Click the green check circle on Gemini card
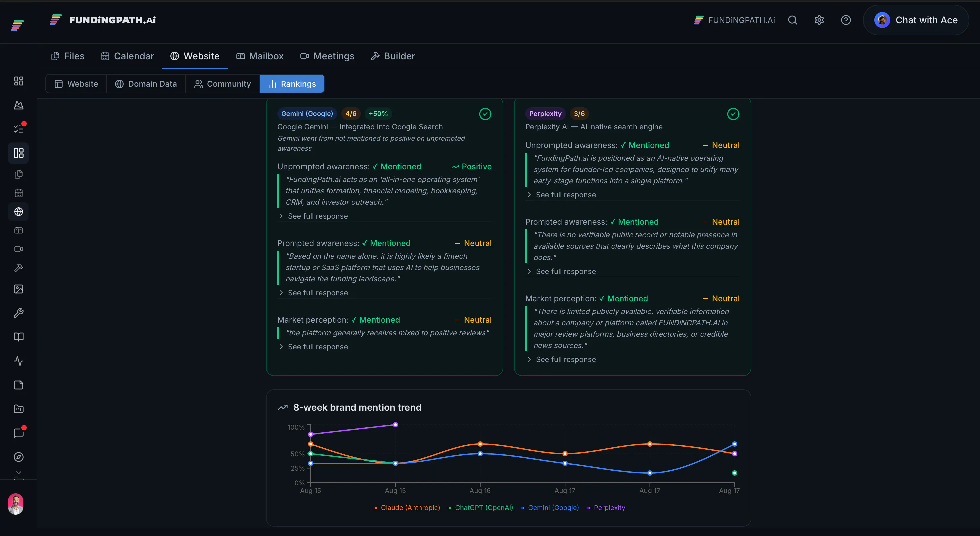The image size is (980, 536). click(x=485, y=114)
